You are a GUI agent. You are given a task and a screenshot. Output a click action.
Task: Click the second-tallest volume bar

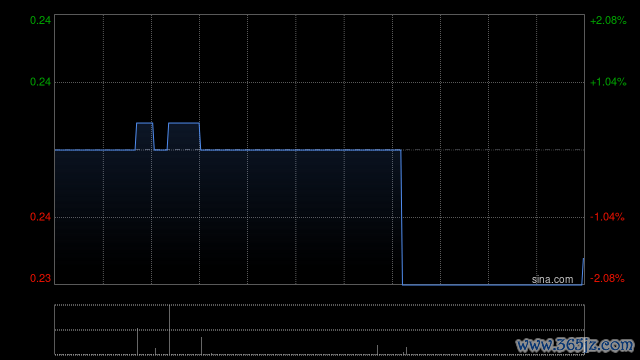point(138,342)
